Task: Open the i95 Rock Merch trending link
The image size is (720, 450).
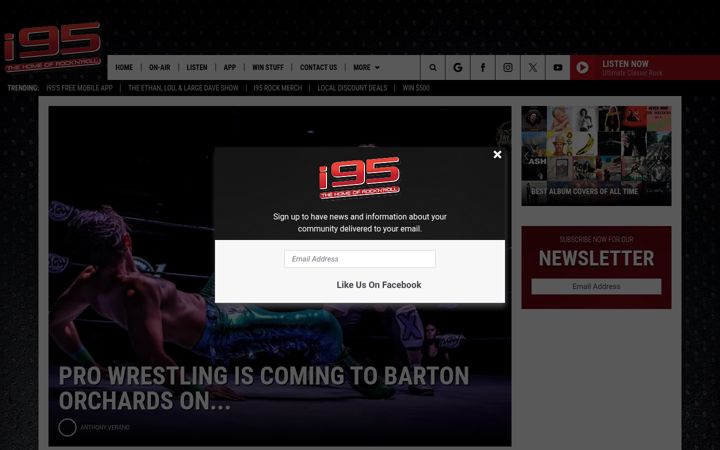Action: click(278, 88)
